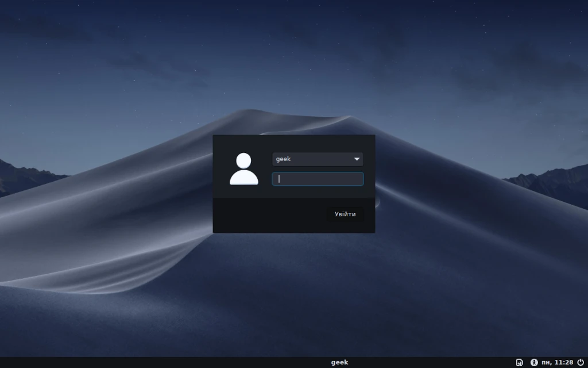The height and width of the screenshot is (368, 588).
Task: Open the accessibility menu icon
Action: [534, 362]
